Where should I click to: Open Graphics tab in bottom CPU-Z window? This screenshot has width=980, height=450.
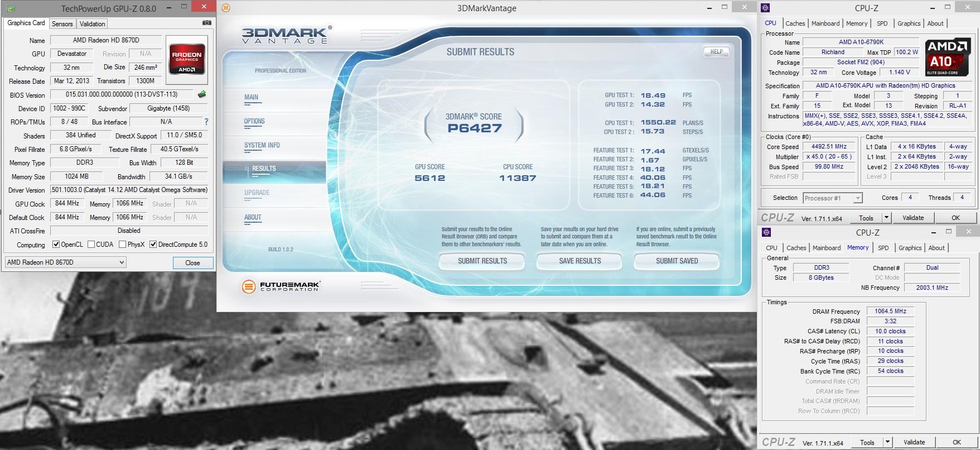click(x=910, y=248)
